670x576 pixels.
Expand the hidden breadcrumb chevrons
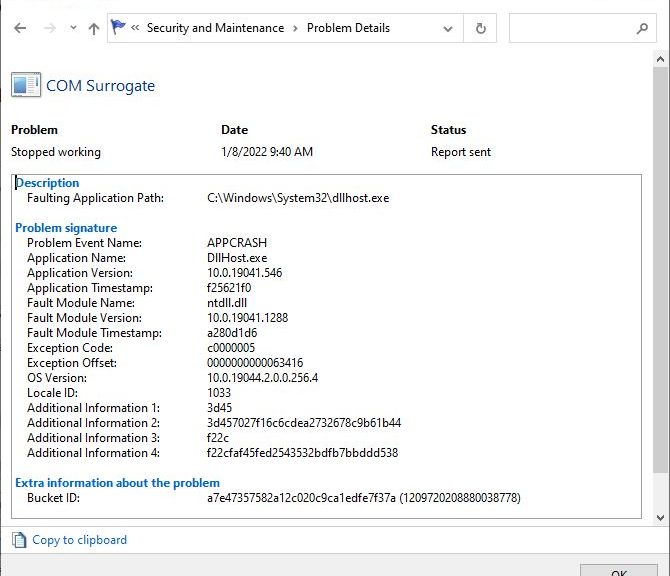point(135,28)
